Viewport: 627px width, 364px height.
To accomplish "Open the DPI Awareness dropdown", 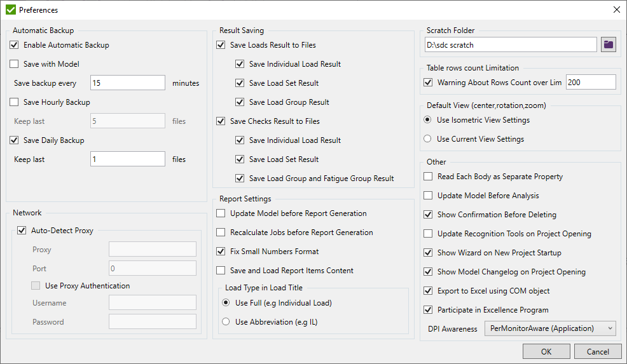I will (550, 328).
